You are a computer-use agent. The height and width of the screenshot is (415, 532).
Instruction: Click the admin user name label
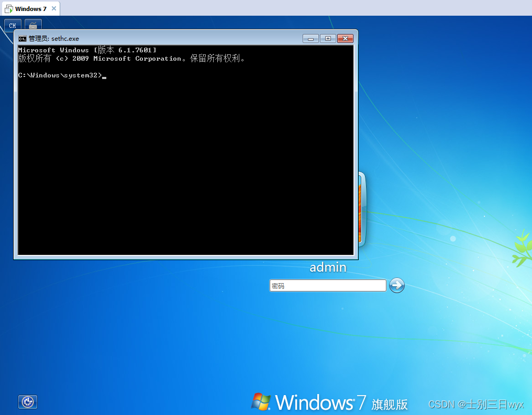328,267
